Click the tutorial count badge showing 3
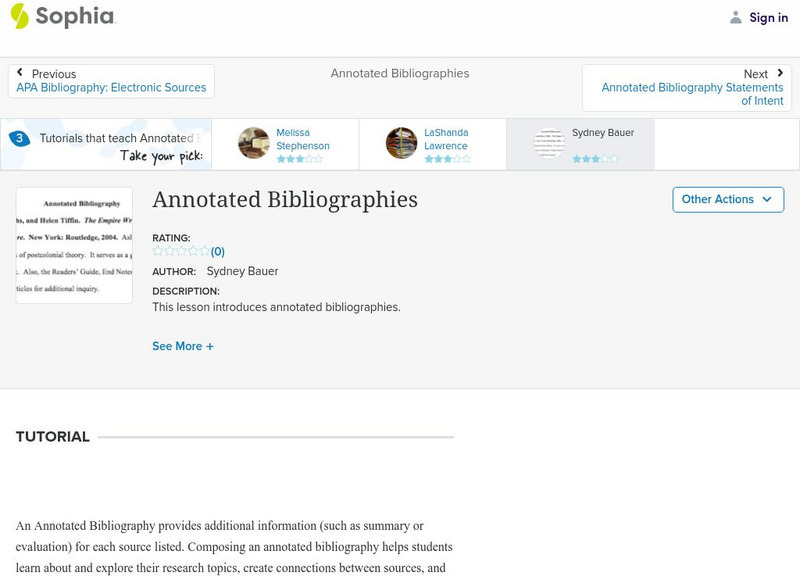This screenshot has height=576, width=800. tap(19, 139)
